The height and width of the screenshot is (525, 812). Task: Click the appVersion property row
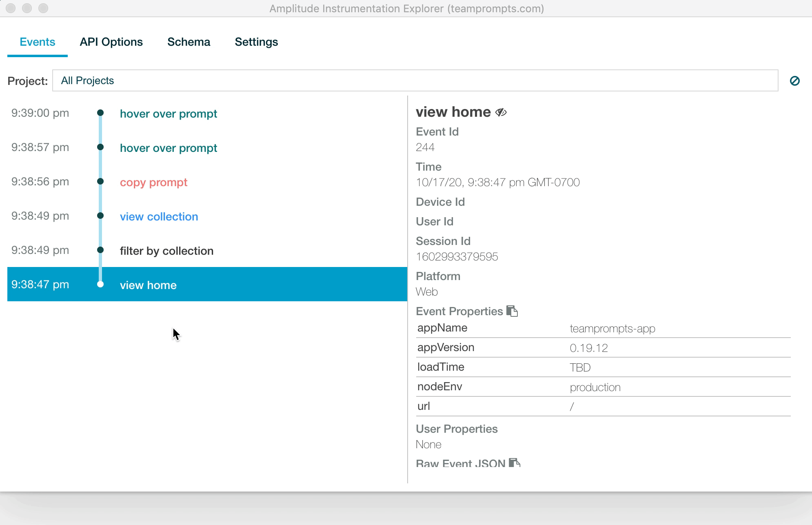[603, 348]
